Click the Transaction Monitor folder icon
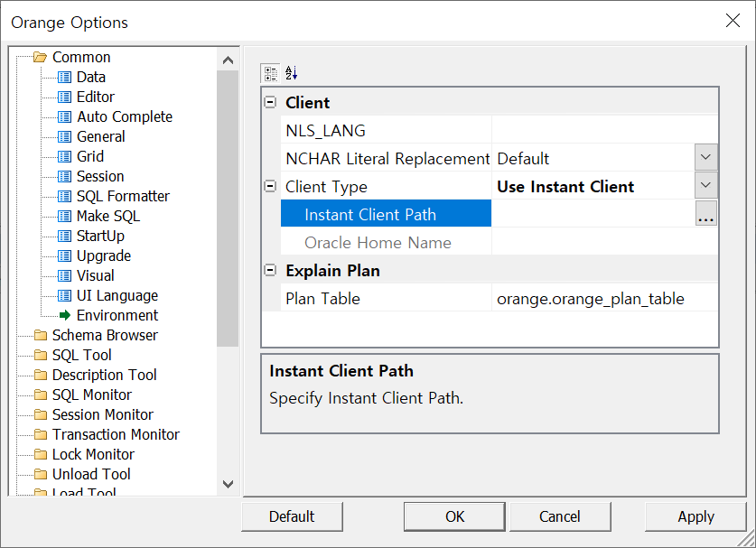Viewport: 756px width, 548px height. (x=41, y=434)
